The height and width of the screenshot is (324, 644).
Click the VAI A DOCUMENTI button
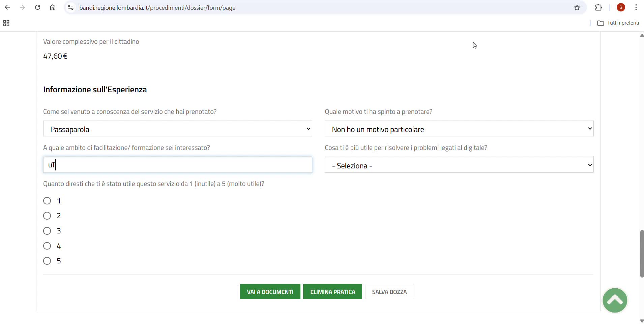[270, 292]
